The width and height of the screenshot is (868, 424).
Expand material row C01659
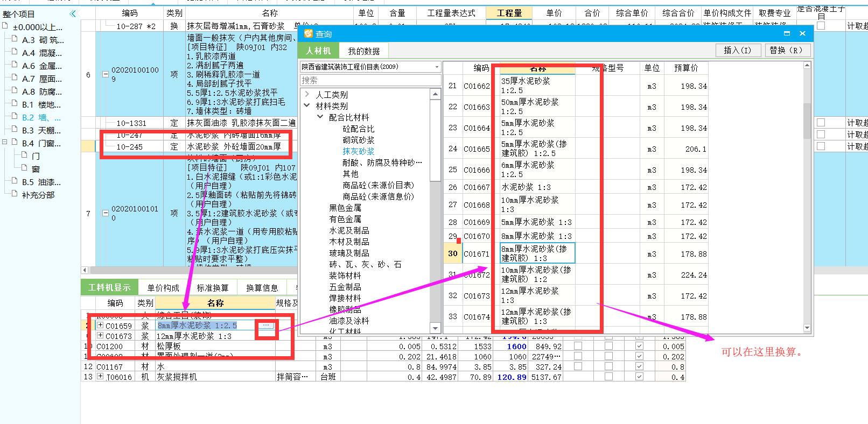(x=100, y=325)
